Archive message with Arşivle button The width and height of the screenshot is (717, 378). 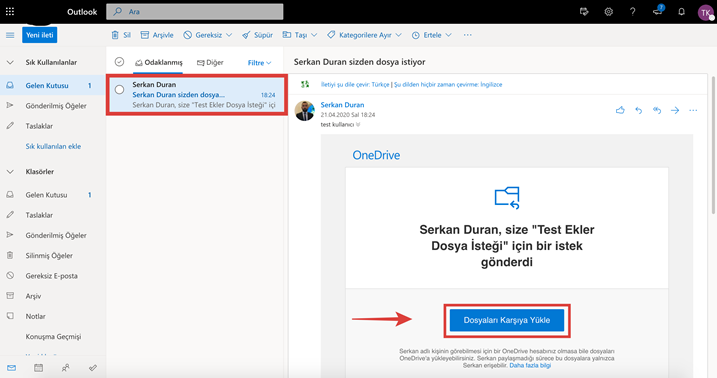point(157,35)
